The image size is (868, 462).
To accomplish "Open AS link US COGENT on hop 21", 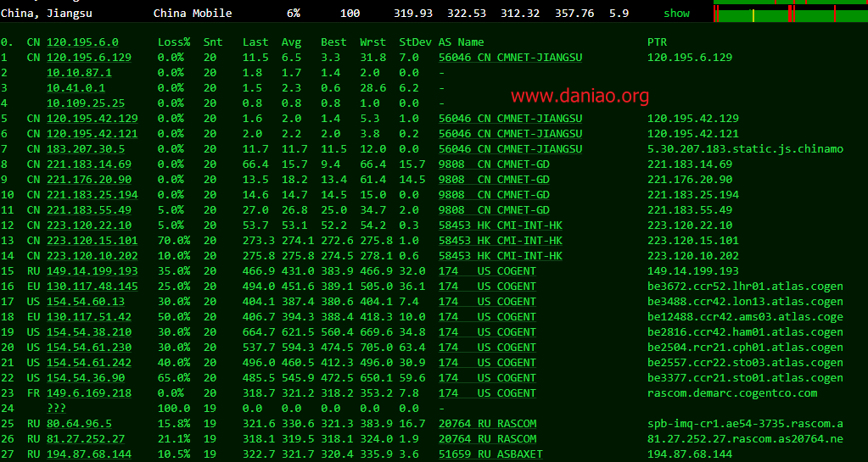I will coord(487,363).
